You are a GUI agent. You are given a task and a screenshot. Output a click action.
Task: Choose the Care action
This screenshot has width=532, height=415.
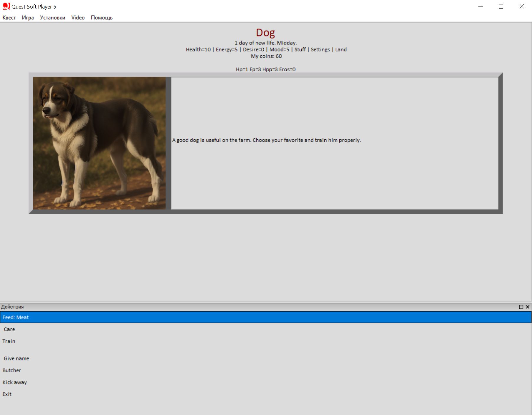tap(9, 329)
